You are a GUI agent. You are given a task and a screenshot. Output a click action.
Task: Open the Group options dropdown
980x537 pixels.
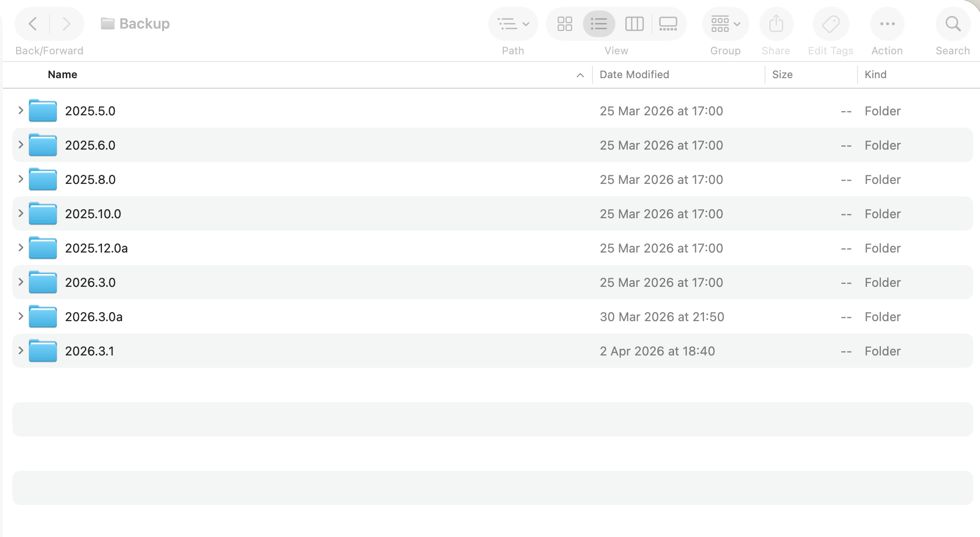pos(725,24)
